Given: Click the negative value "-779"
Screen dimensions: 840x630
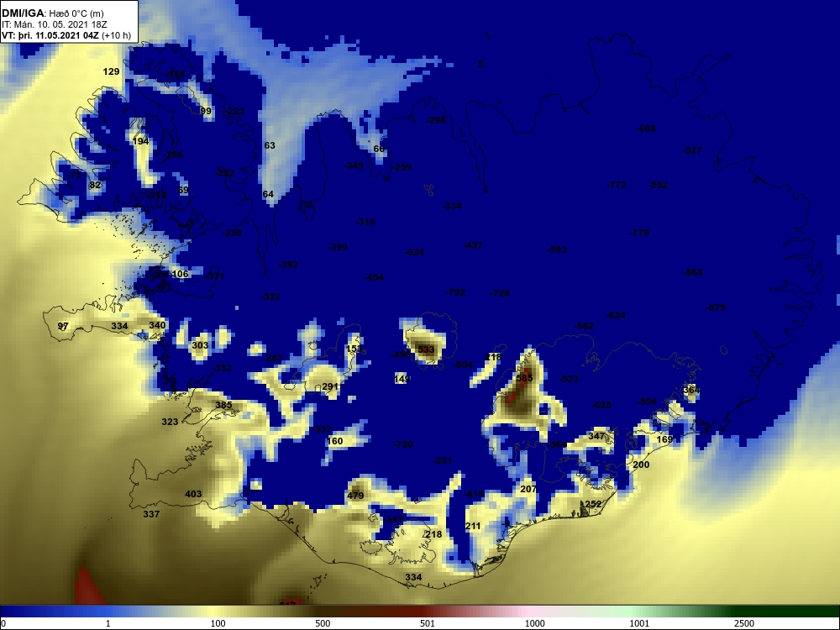Looking at the screenshot, I should point(639,233).
